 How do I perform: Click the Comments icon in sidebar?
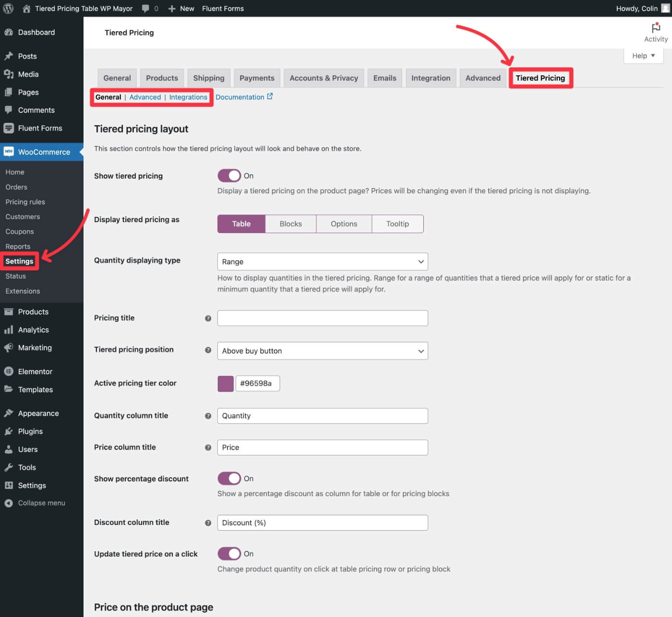pos(9,110)
